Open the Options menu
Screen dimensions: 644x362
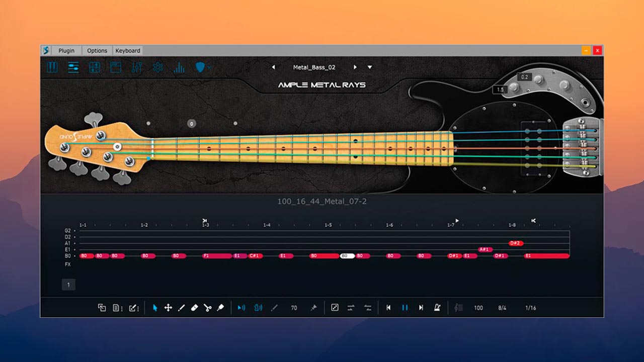tap(97, 50)
